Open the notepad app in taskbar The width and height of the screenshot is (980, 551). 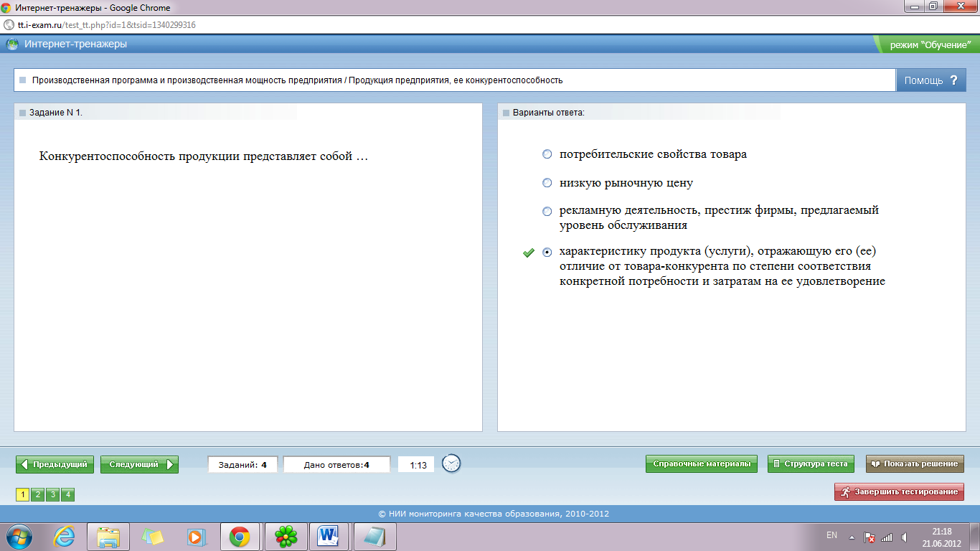pos(374,536)
